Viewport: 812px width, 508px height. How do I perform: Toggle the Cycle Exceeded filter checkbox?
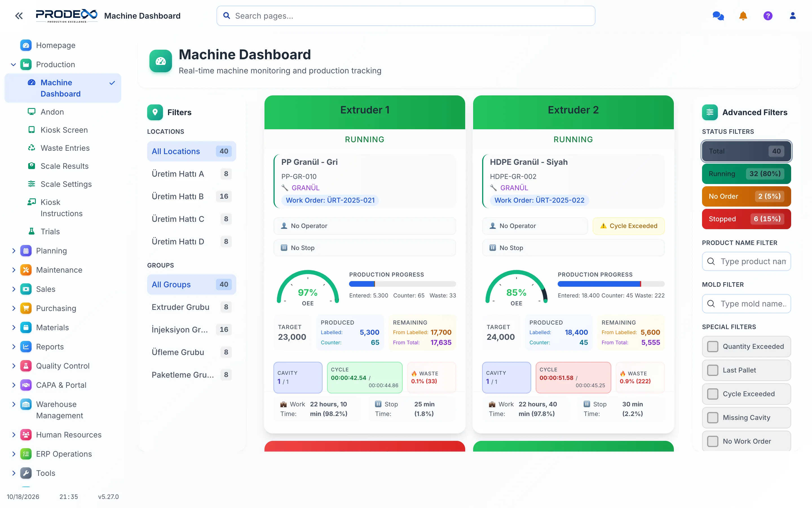pyautogui.click(x=713, y=394)
